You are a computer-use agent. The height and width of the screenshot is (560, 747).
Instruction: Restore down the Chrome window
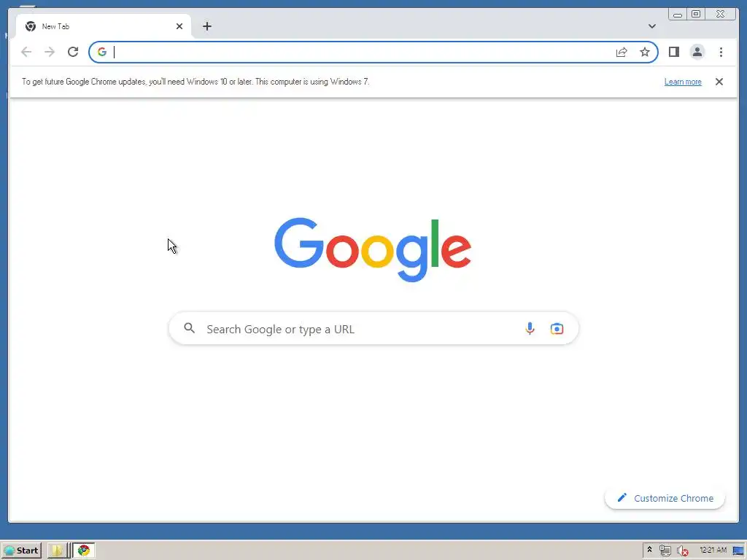pyautogui.click(x=696, y=15)
